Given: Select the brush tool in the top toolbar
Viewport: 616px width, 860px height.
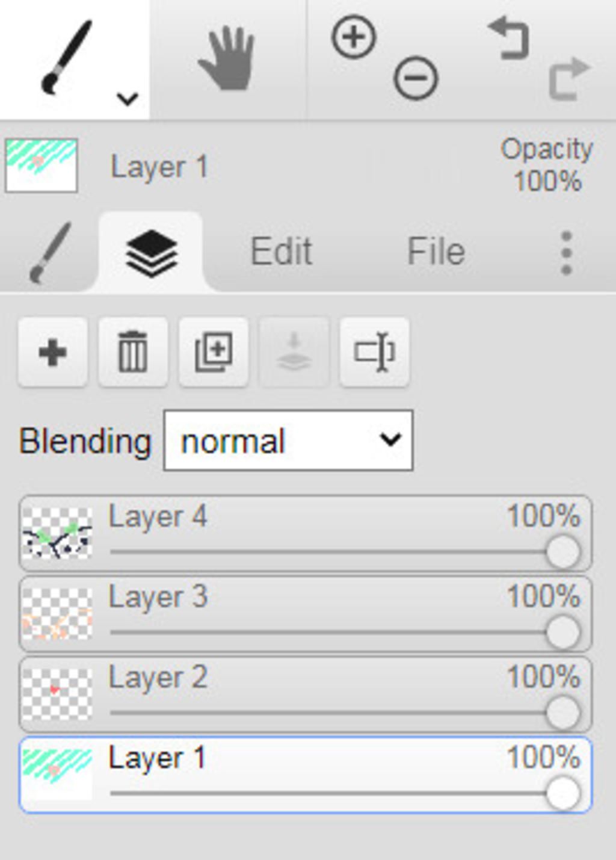Looking at the screenshot, I should 66,57.
